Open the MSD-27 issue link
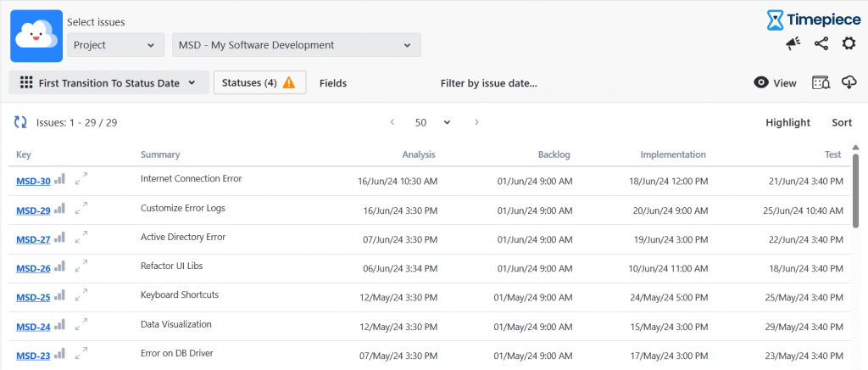Image resolution: width=868 pixels, height=370 pixels. (33, 238)
